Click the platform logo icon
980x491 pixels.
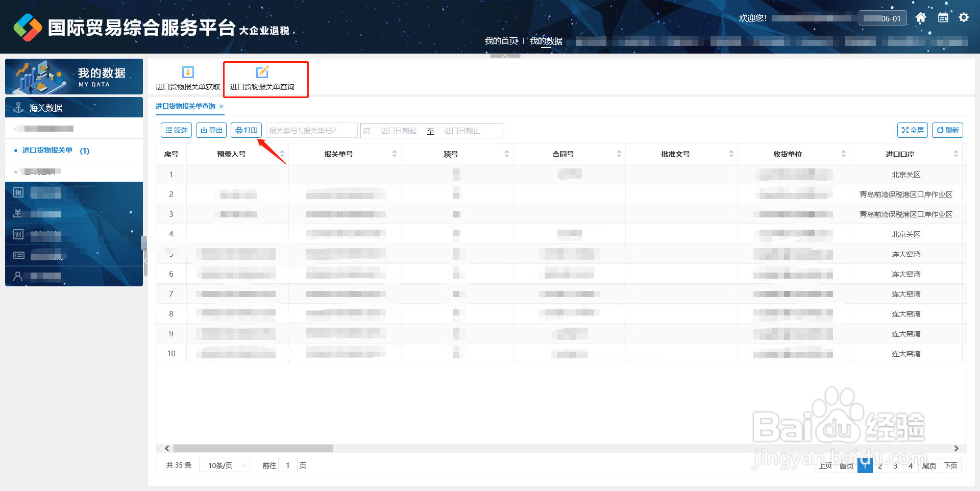click(x=28, y=27)
